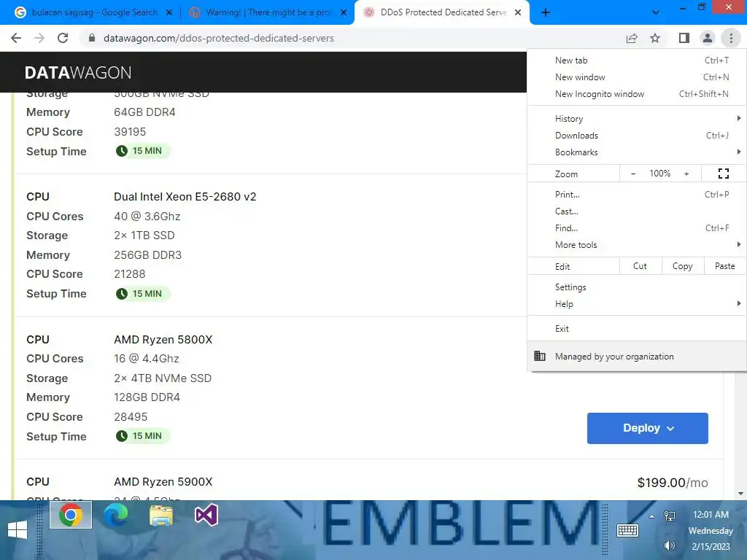
Task: Close the Warning tab
Action: [x=344, y=12]
